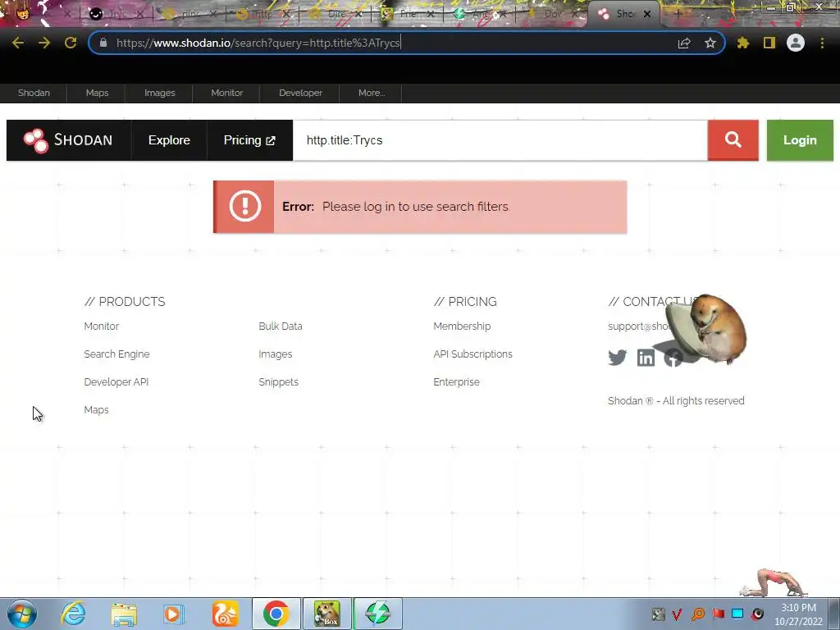Open the extensions puzzle icon
Viewport: 840px width, 630px height.
pyautogui.click(x=743, y=43)
